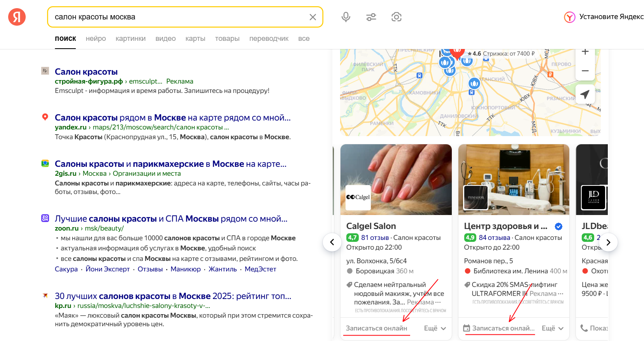Switch to the переводчик tab
The height and width of the screenshot is (341, 644).
[269, 38]
